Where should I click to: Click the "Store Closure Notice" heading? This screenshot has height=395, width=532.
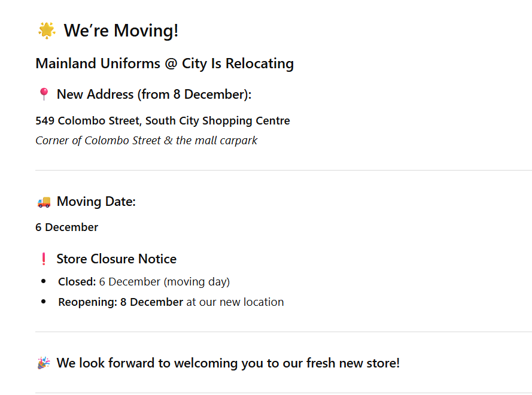pos(116,259)
